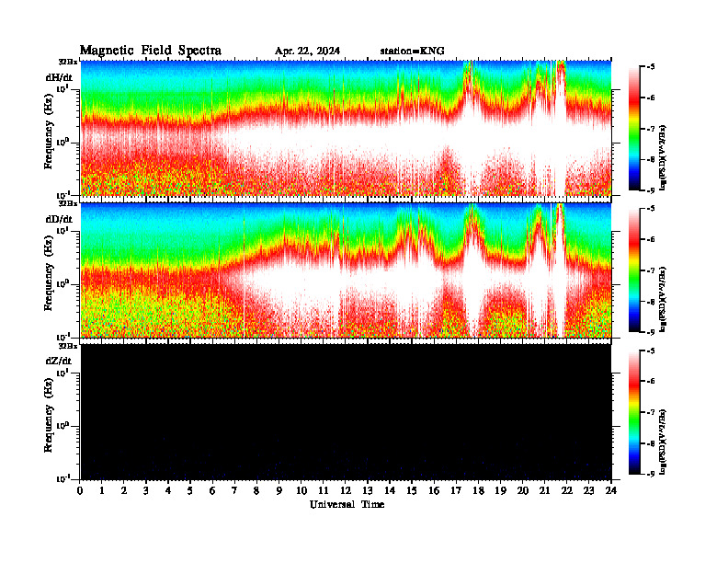Click the hour 17 tick label

(457, 491)
